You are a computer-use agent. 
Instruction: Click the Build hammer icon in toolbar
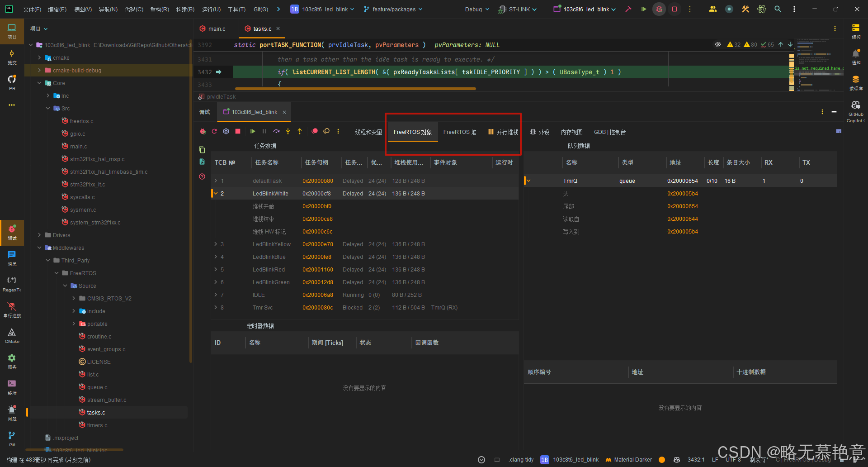click(628, 9)
